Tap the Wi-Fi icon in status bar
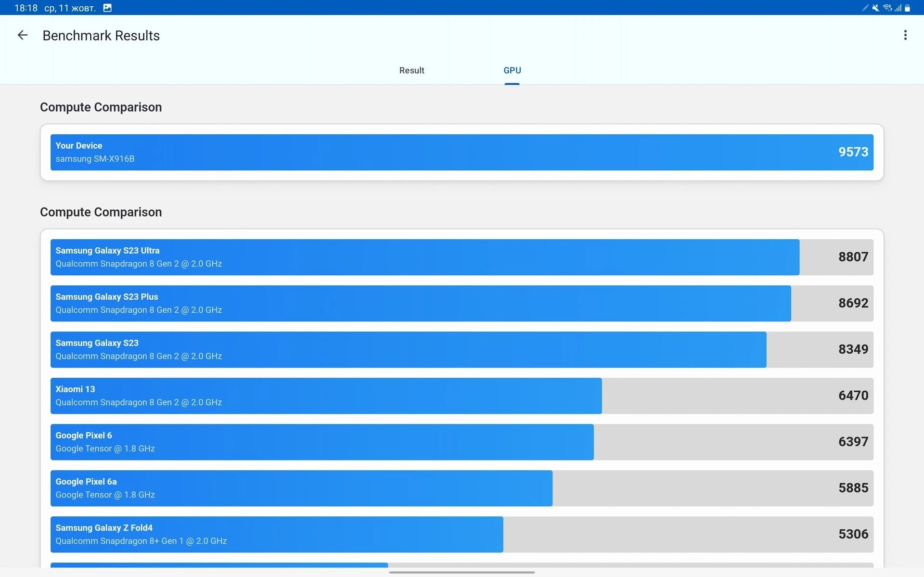 coord(887,8)
